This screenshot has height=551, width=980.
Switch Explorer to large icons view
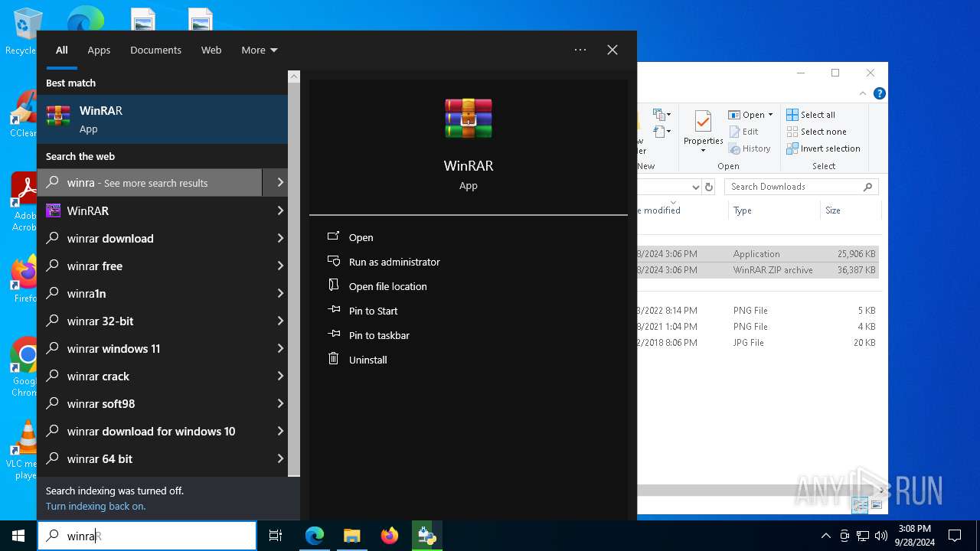point(877,505)
